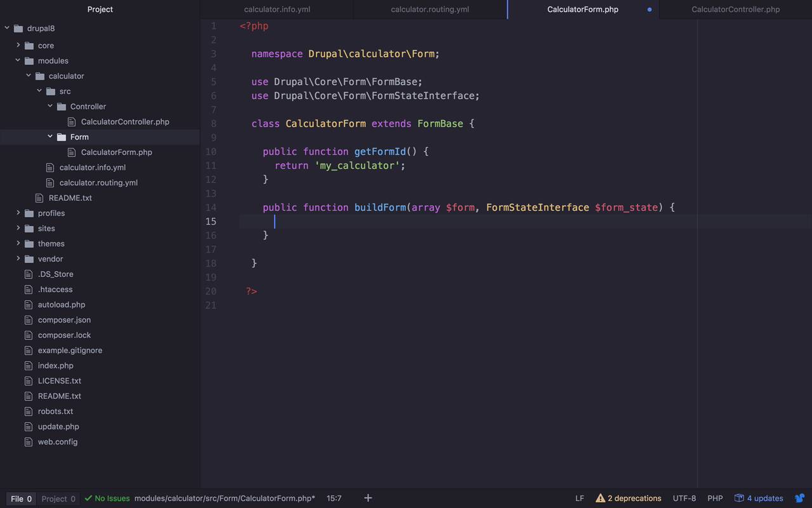Click the drupal8 folder icon

(x=18, y=28)
